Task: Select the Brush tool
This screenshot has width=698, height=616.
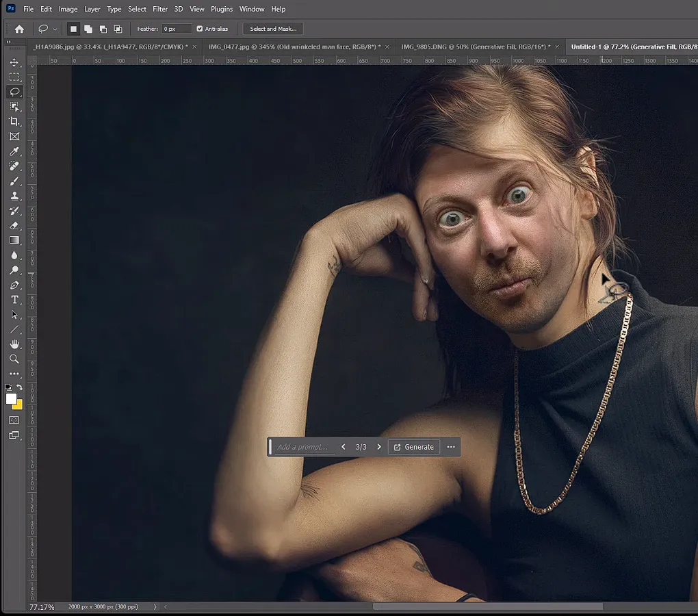Action: (x=14, y=181)
